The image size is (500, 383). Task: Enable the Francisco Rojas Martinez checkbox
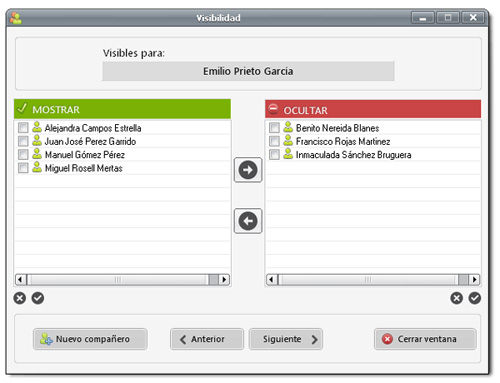pos(274,141)
